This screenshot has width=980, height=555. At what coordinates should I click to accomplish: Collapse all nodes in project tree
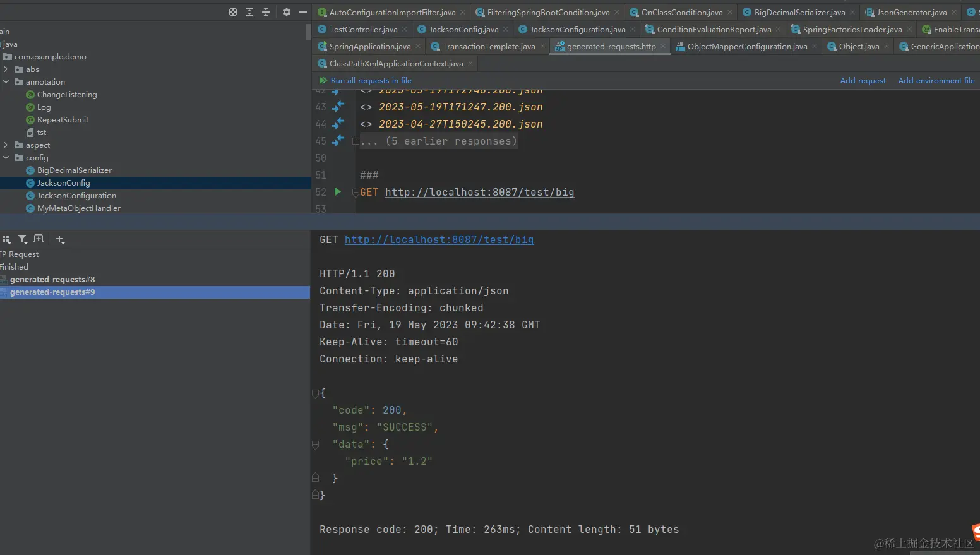pos(266,12)
